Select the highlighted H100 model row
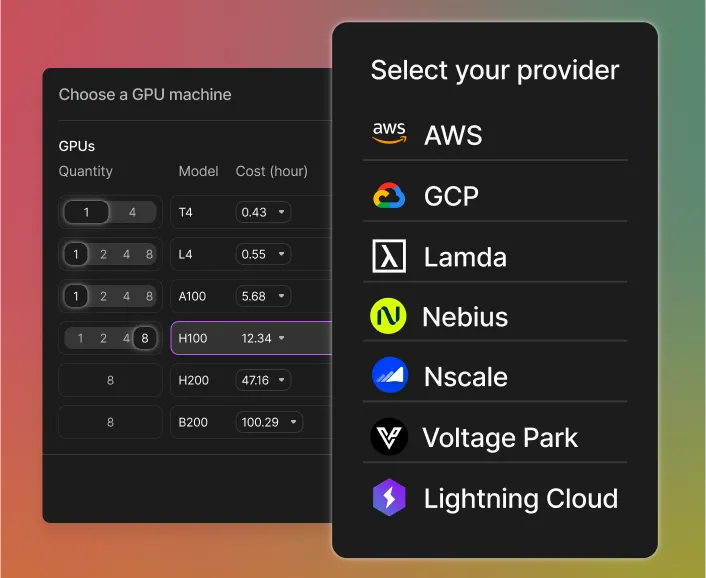The height and width of the screenshot is (578, 706). coord(251,338)
